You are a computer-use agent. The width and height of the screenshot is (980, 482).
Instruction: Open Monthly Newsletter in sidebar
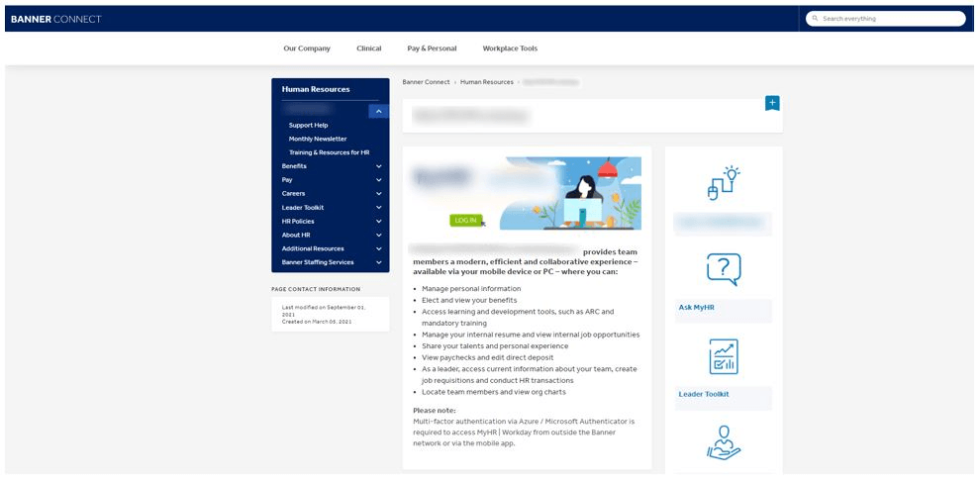point(318,139)
